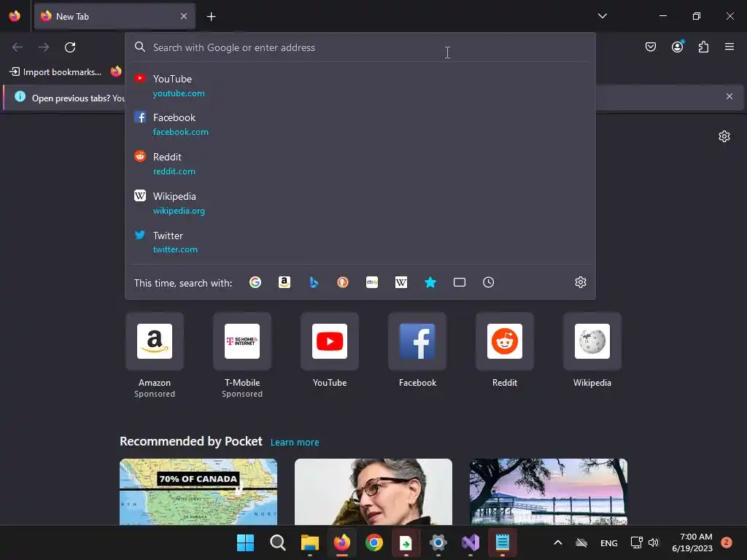Open the Firefox account icon

(678, 47)
